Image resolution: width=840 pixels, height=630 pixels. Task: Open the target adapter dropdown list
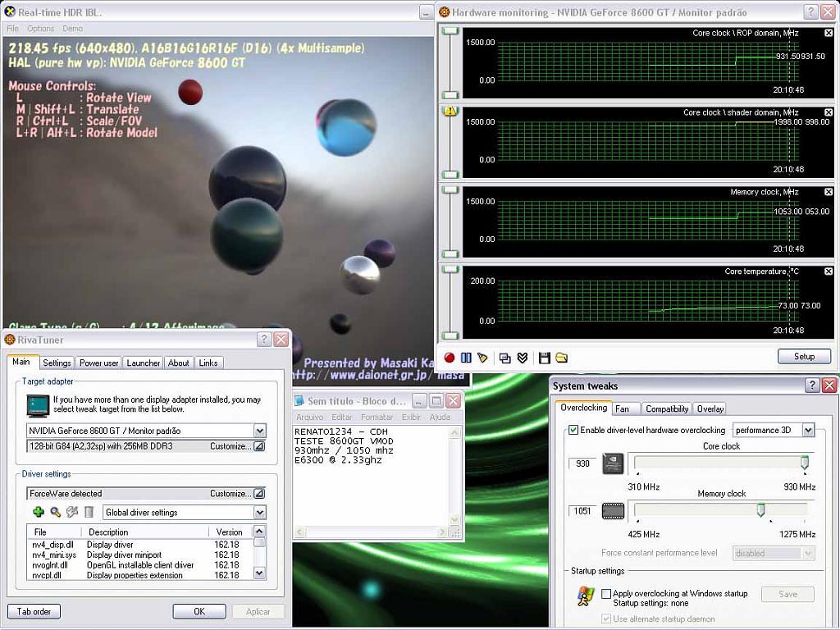click(260, 431)
